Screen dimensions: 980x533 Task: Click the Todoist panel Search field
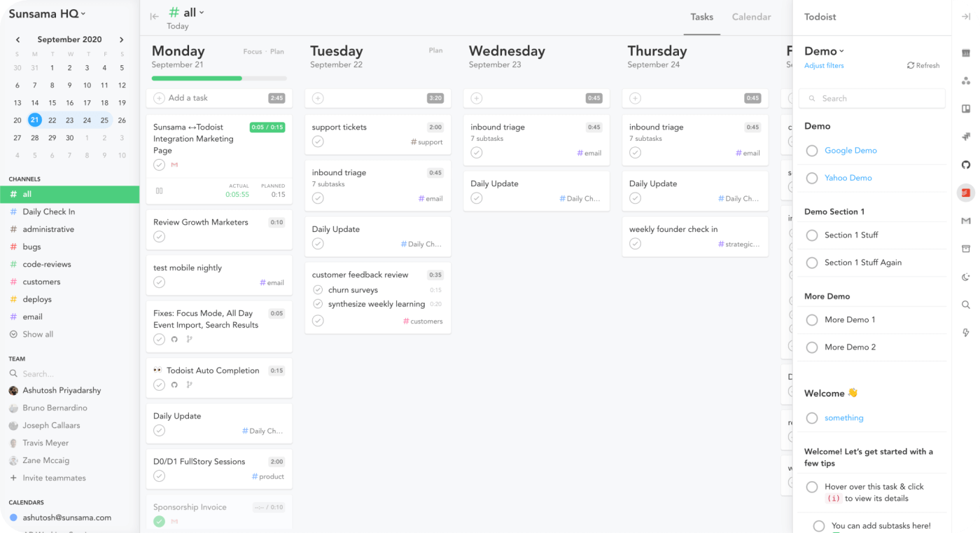click(872, 99)
